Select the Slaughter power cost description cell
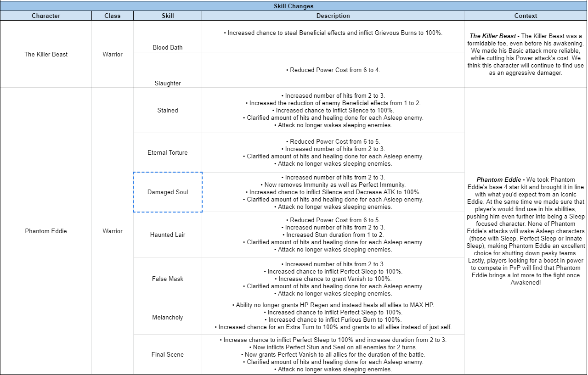Image resolution: width=588 pixels, height=375 pixels. (x=333, y=70)
